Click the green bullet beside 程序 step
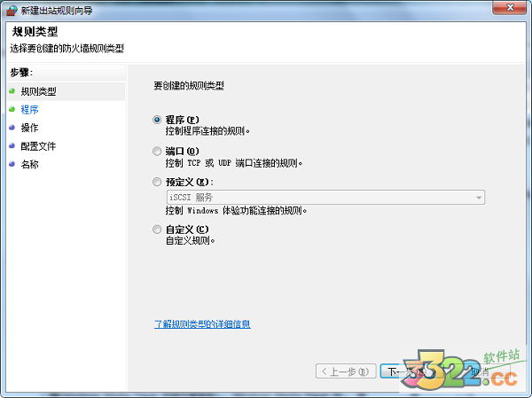The height and width of the screenshot is (398, 532). 12,109
